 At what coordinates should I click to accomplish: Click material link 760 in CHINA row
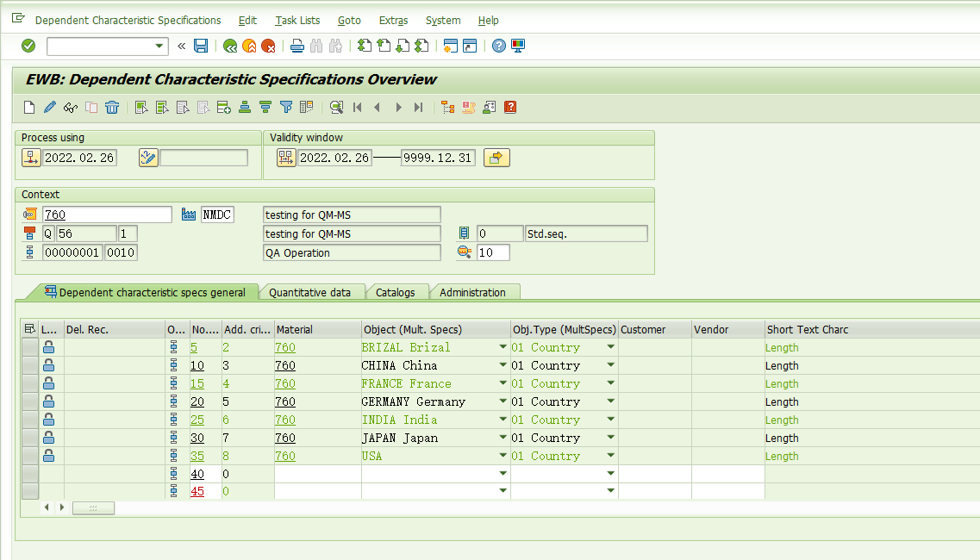(285, 365)
